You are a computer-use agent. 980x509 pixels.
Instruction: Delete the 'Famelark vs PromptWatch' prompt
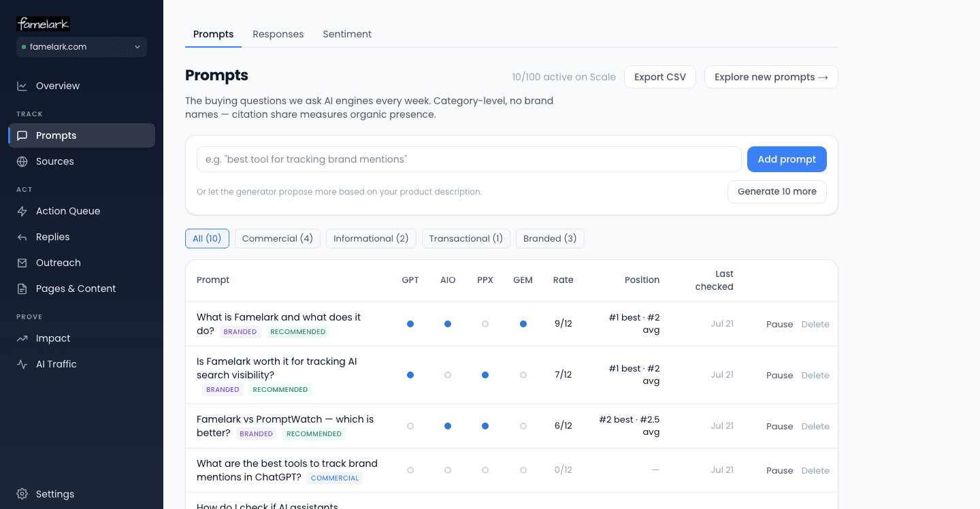point(815,426)
